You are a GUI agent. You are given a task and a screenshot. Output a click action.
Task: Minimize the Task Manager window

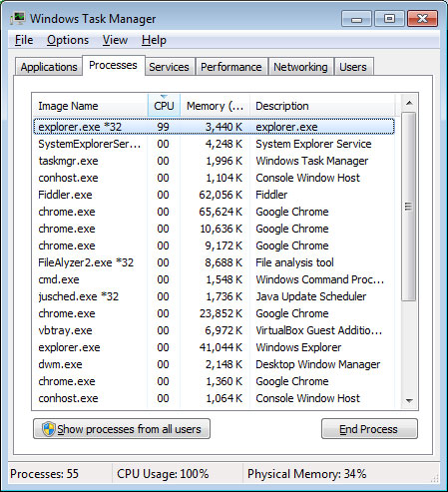point(356,19)
